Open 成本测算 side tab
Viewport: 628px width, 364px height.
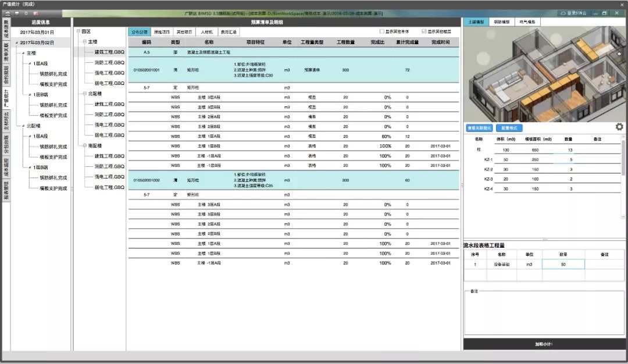[6, 29]
